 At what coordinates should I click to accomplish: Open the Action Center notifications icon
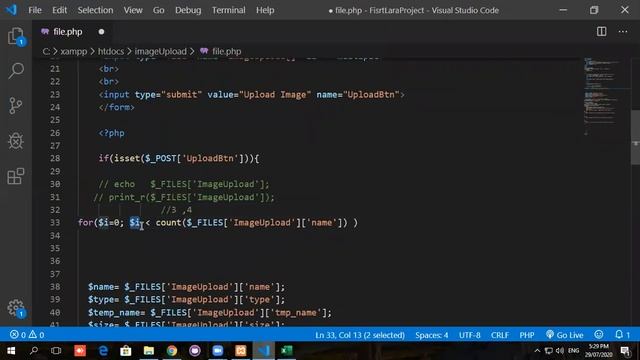[625, 351]
